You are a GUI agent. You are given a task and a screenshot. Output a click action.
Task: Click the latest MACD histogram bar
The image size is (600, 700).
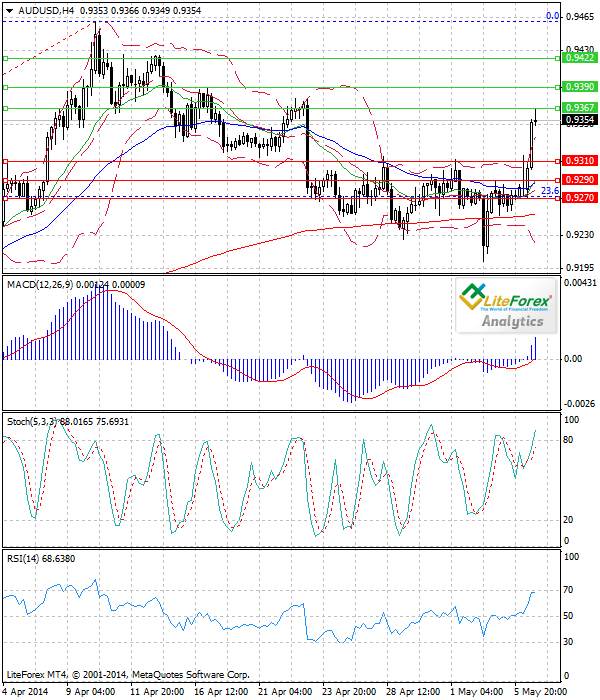(534, 349)
